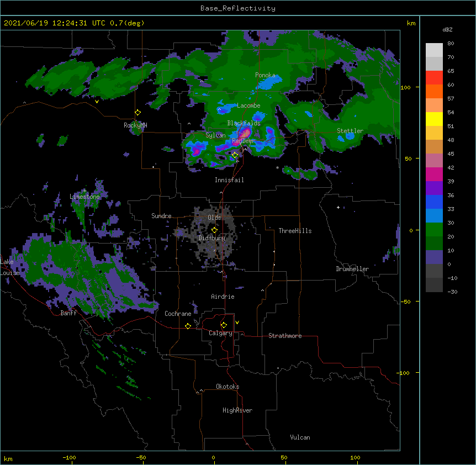
Task: Click the Calgary city label
Action: click(x=220, y=333)
